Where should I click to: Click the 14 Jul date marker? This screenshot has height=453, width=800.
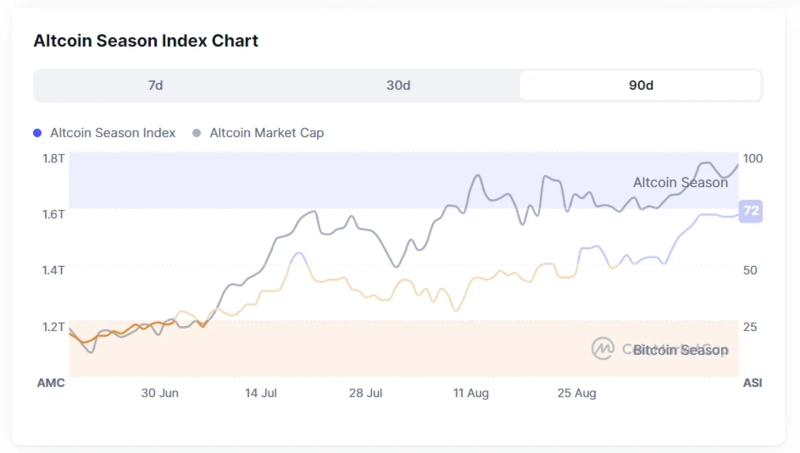tap(261, 393)
